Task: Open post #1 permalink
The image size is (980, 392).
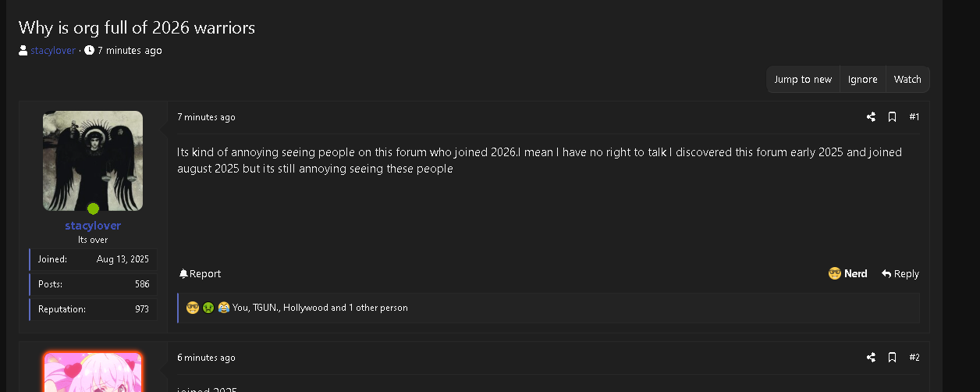Action: tap(914, 117)
